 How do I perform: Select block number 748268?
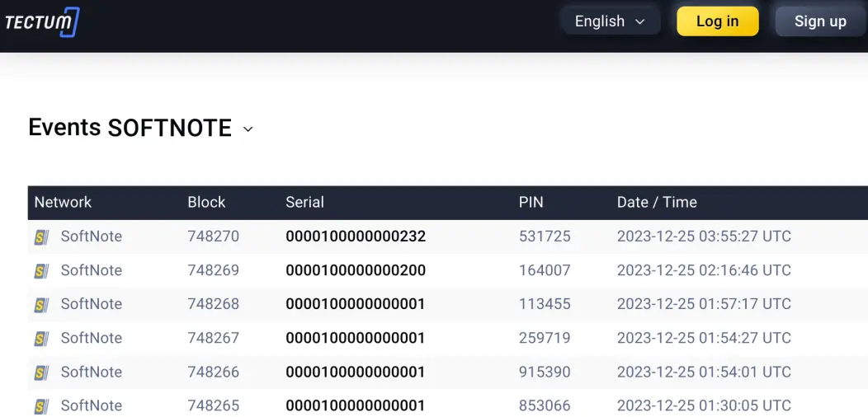(x=213, y=304)
